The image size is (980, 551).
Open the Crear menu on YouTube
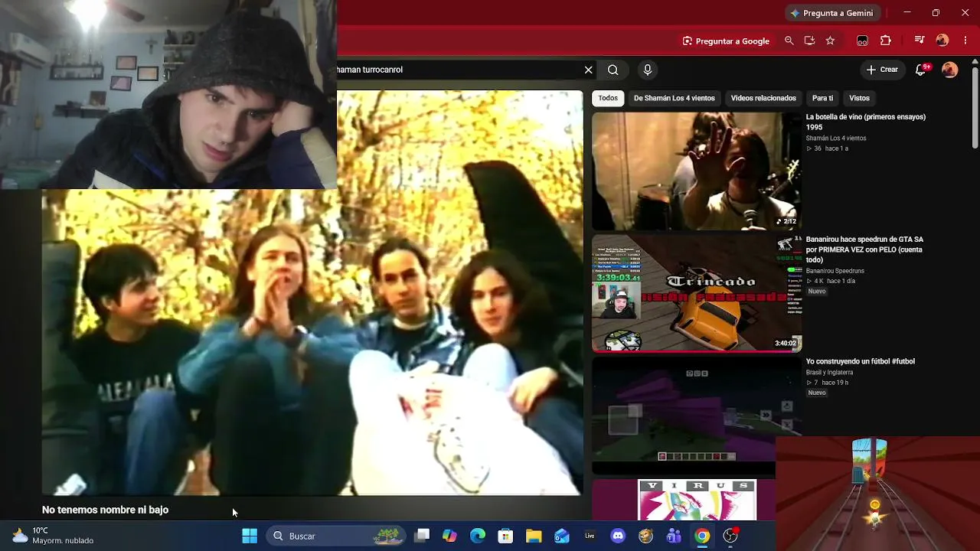point(882,70)
